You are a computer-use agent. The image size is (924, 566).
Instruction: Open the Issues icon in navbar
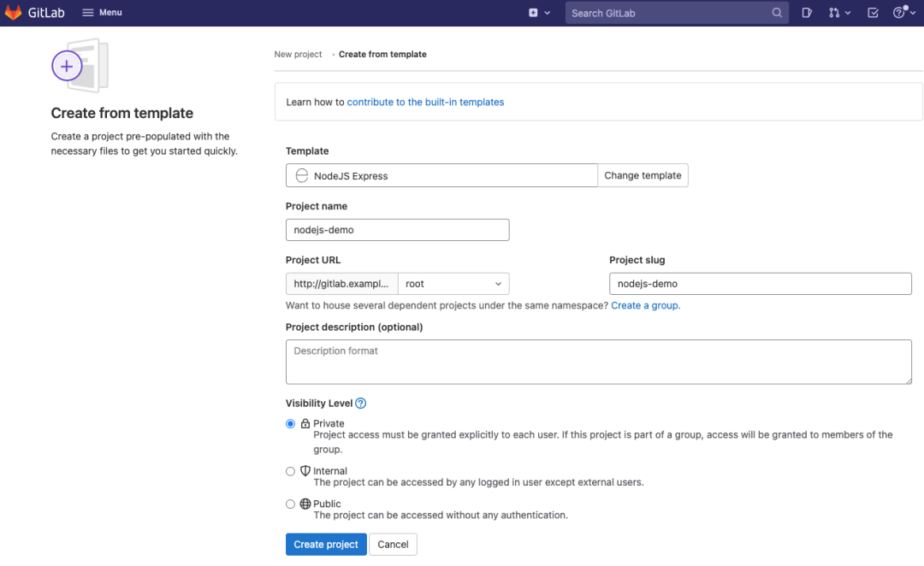pyautogui.click(x=807, y=13)
